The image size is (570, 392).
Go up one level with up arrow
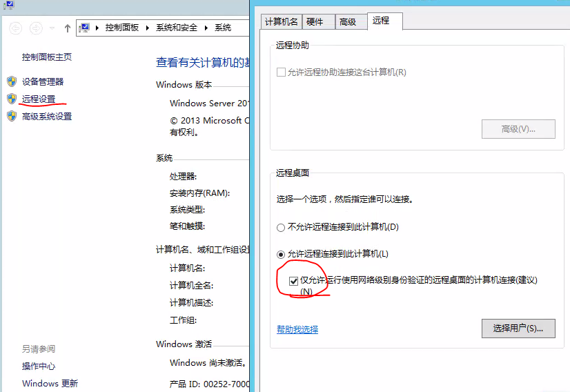67,28
